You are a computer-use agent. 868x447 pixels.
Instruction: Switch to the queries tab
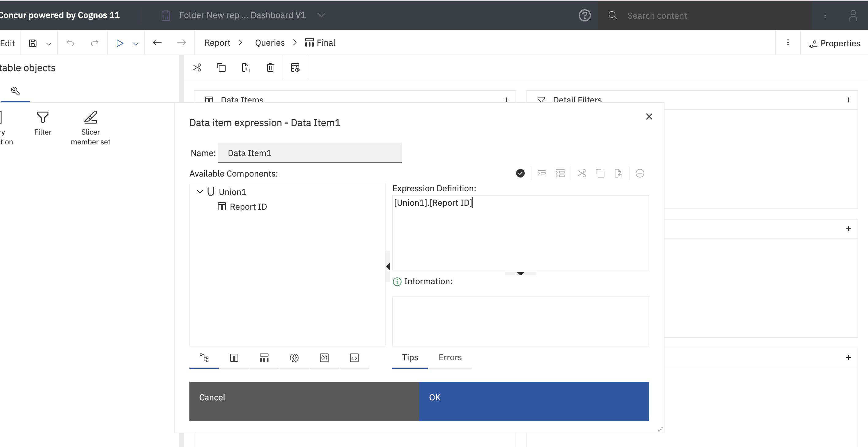pos(264,358)
